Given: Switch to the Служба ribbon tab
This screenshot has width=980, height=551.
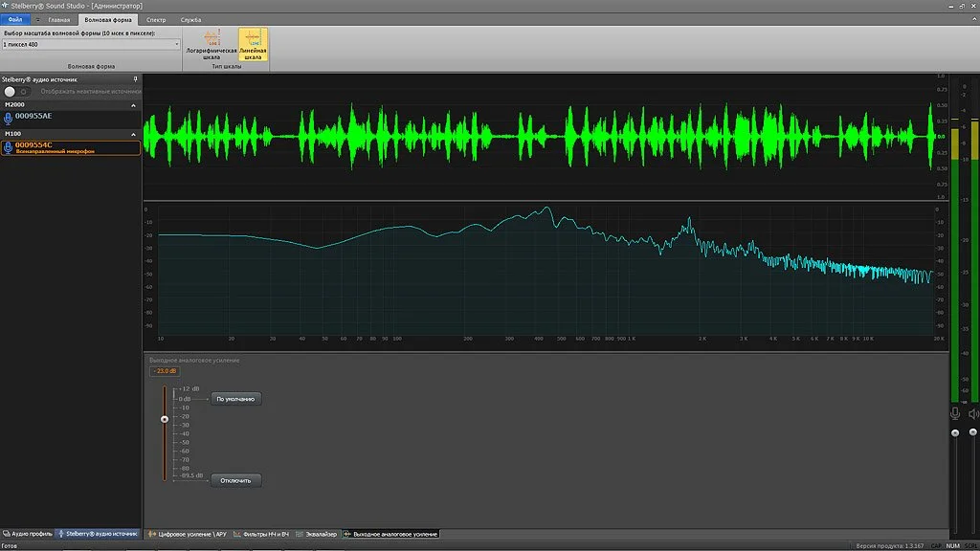Looking at the screenshot, I should click(190, 20).
